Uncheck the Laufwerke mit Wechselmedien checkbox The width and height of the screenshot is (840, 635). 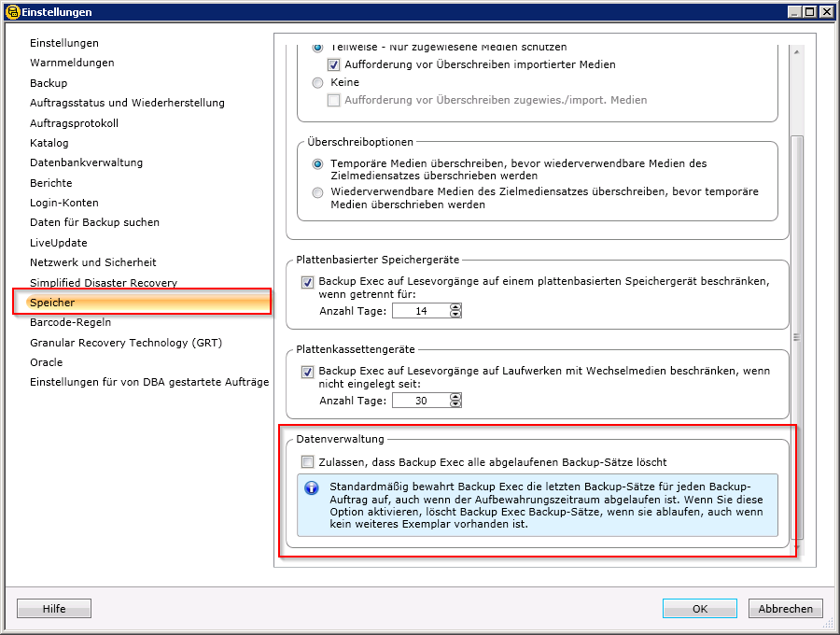(307, 372)
